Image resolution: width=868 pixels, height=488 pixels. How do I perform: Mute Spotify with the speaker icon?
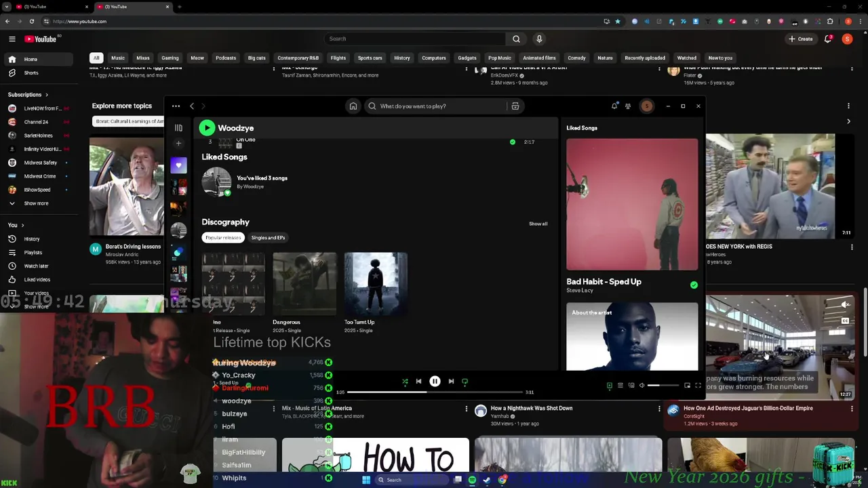[642, 386]
